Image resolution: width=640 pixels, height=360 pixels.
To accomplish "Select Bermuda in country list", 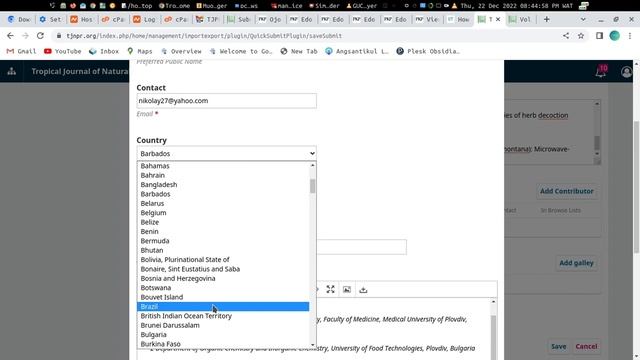I will coord(223,241).
